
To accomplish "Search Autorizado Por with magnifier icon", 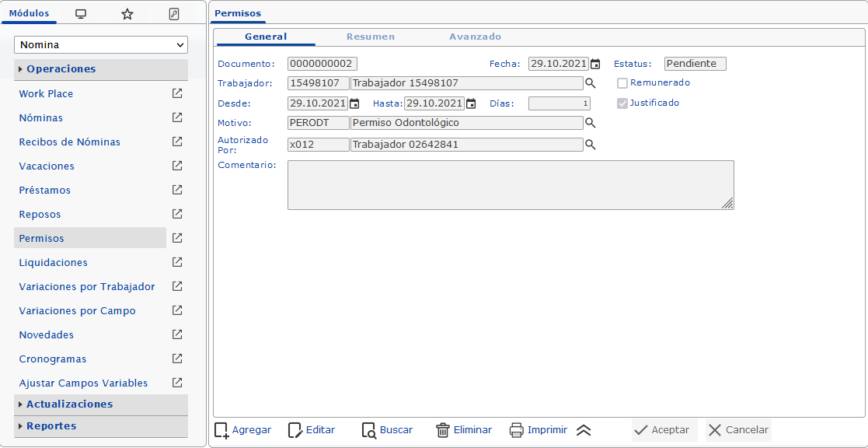I will [591, 145].
